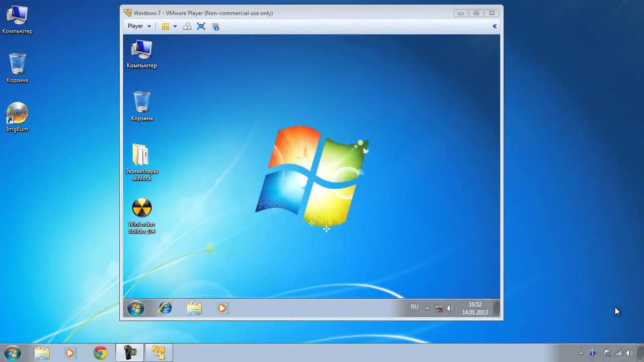
Task: Launch Internet Explorer in guest taskbar
Action: click(x=165, y=308)
